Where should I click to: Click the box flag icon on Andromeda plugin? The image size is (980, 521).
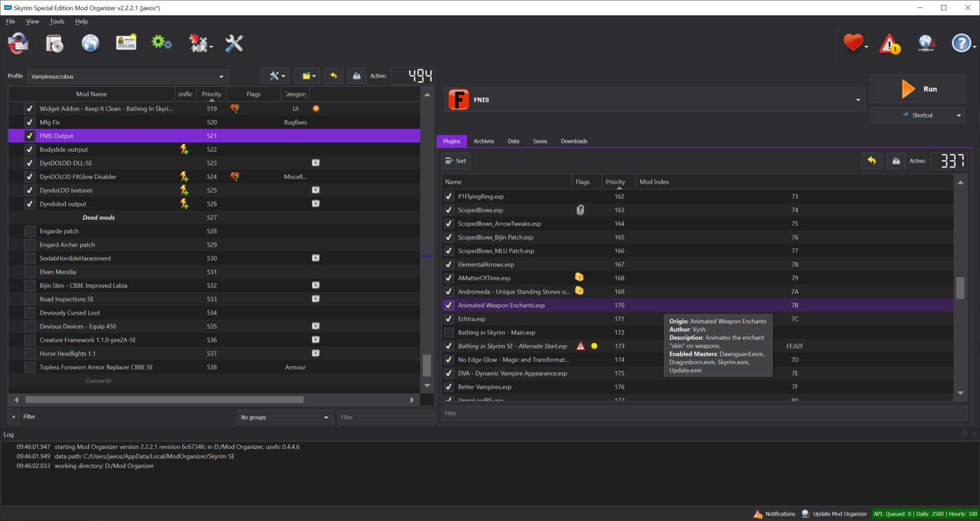(x=579, y=291)
